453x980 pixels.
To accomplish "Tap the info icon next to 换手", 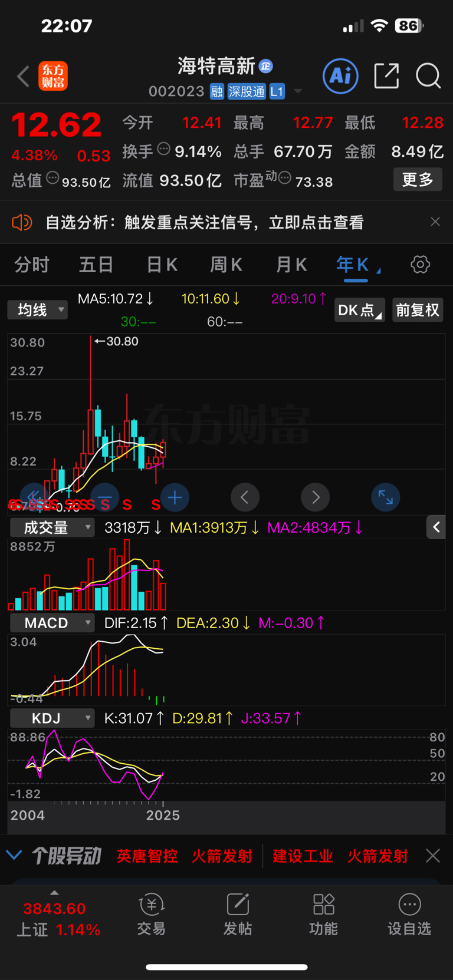I will tap(164, 149).
